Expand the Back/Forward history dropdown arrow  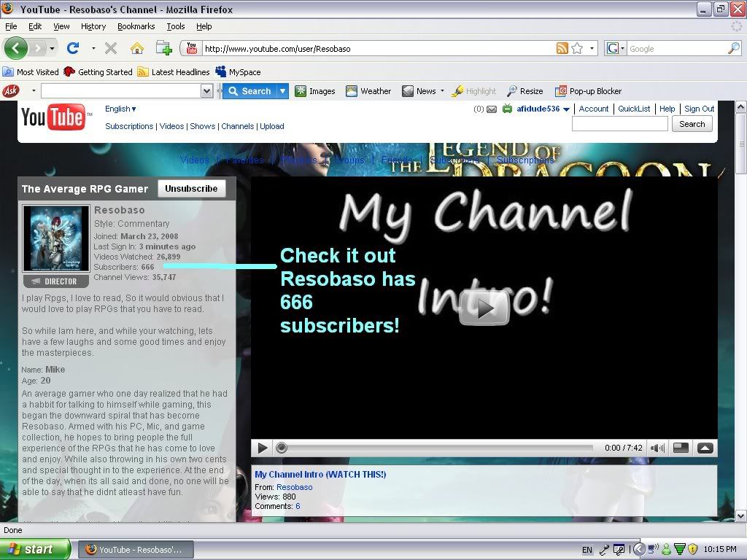[52, 48]
